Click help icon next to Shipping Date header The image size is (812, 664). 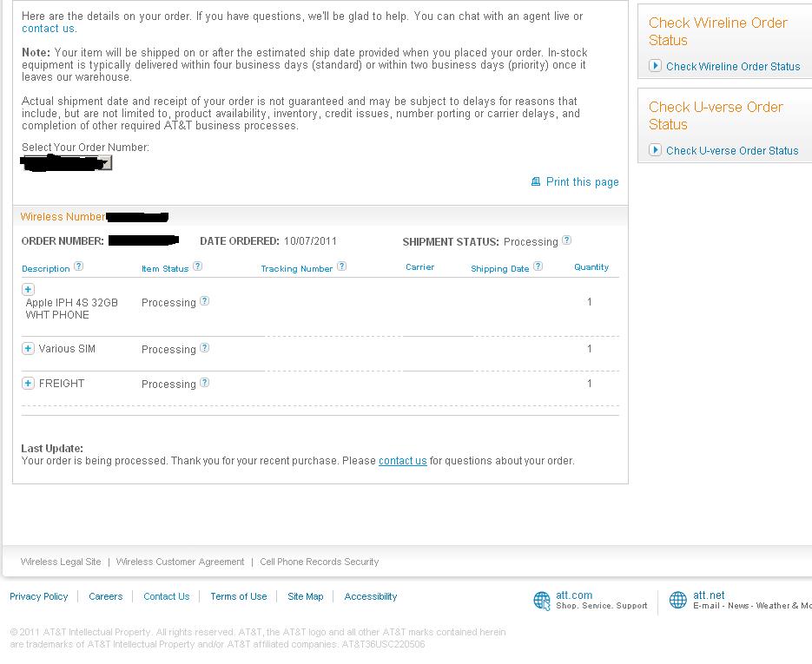coord(538,266)
